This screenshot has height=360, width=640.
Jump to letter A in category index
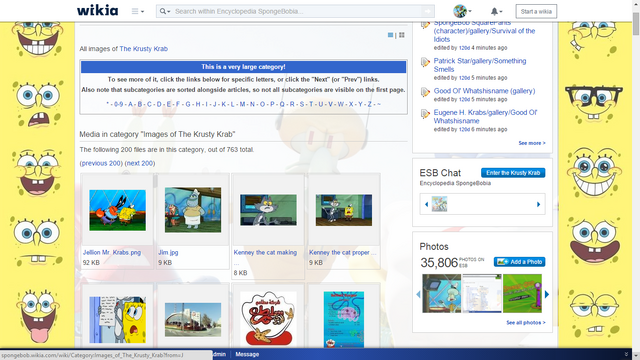pos(131,104)
